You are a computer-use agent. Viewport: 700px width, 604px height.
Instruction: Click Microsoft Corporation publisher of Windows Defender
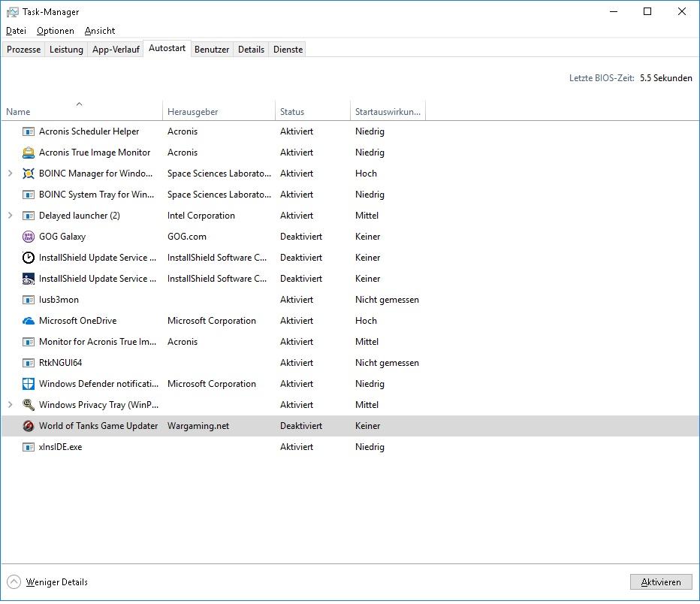[212, 384]
